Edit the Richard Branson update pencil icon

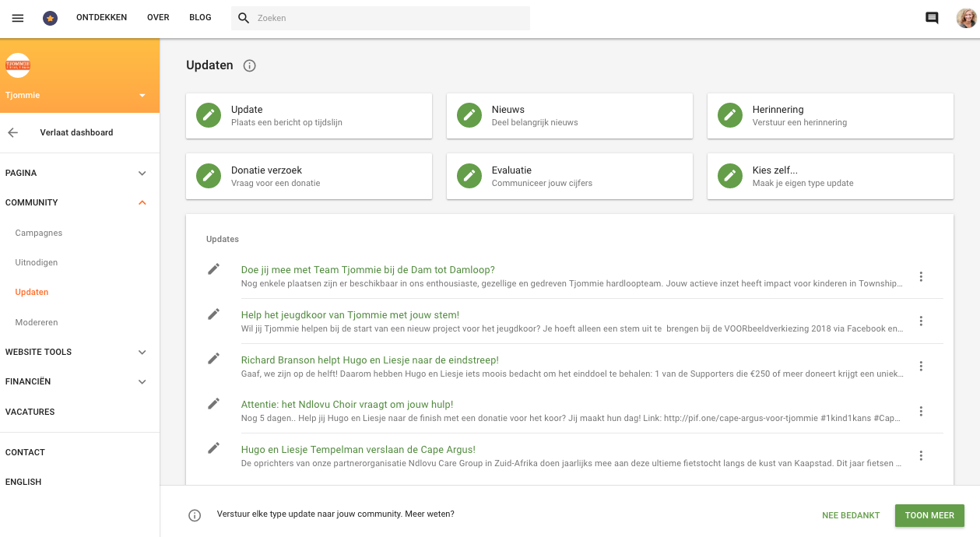(214, 358)
